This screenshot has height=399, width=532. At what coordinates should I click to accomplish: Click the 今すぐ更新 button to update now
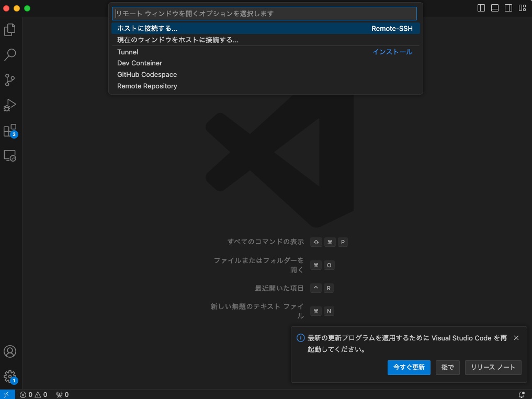click(x=409, y=367)
